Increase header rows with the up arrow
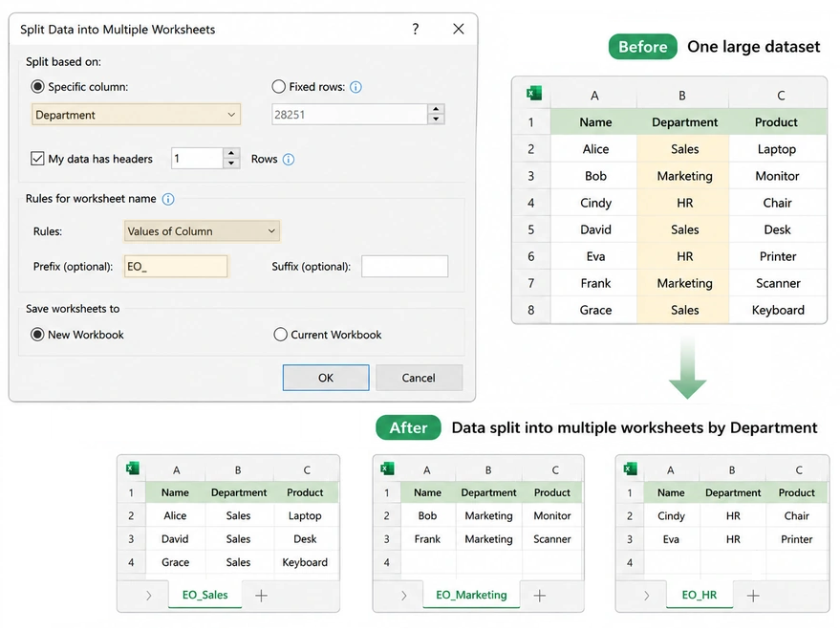This screenshot has width=840, height=632. (231, 153)
